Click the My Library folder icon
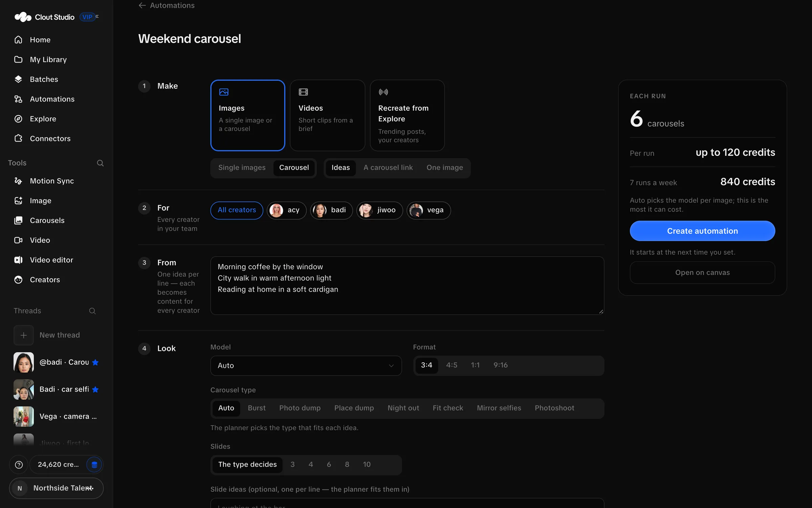Screen dimensions: 812x508 [18, 59]
